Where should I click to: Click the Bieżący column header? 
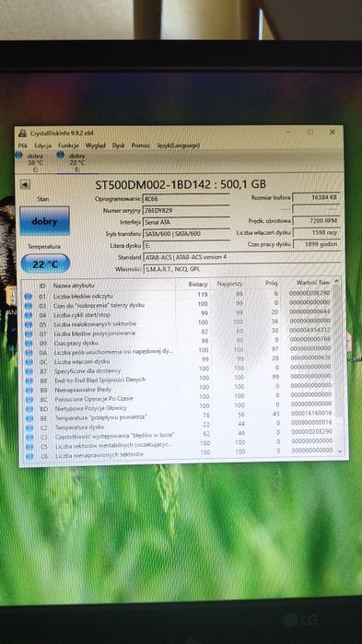pyautogui.click(x=198, y=284)
